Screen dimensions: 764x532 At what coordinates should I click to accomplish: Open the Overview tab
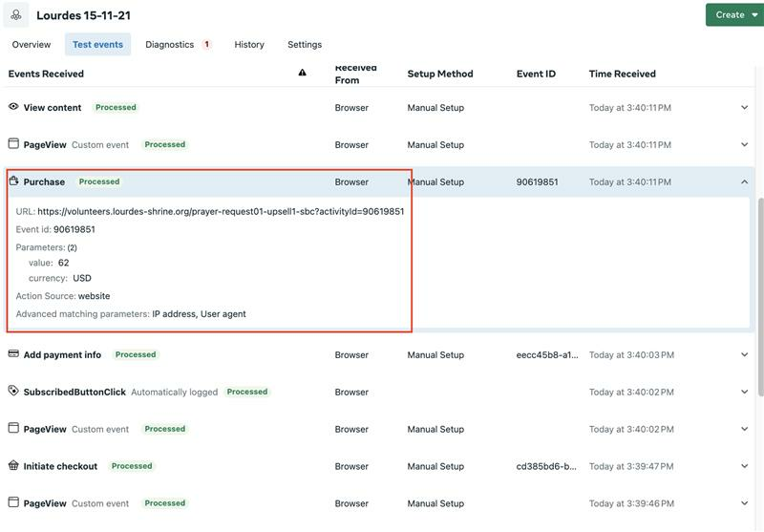click(32, 44)
